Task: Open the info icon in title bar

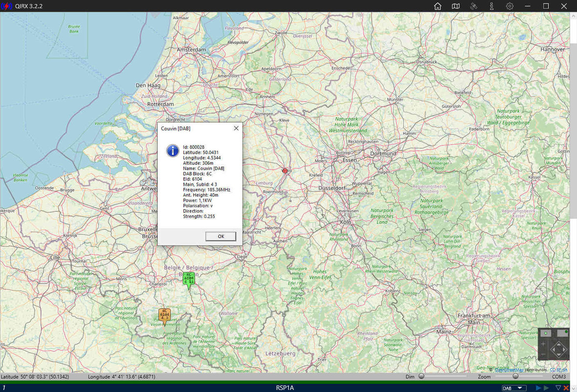Action: click(492, 6)
